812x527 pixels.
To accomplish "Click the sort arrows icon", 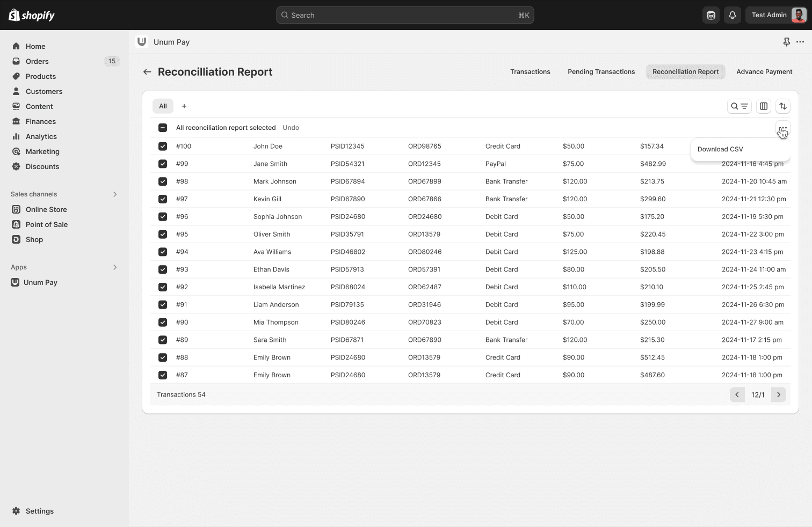I will [782, 106].
